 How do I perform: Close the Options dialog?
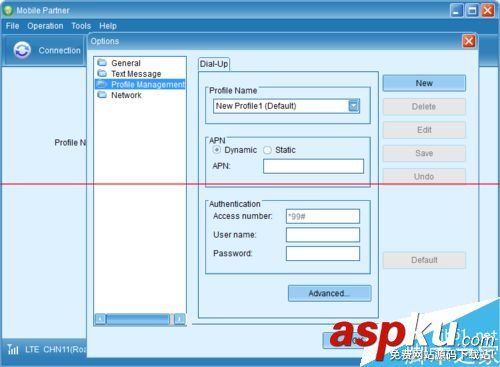pyautogui.click(x=469, y=41)
